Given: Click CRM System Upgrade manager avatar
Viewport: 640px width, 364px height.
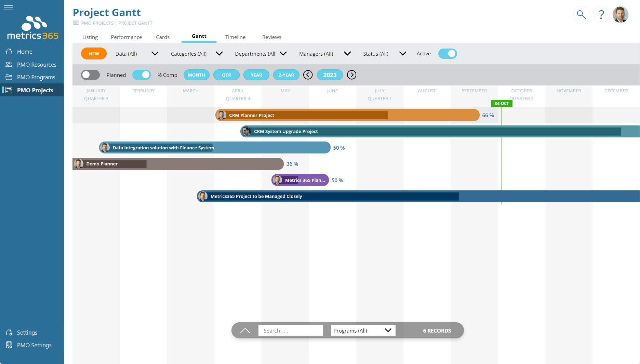Looking at the screenshot, I should pos(246,131).
